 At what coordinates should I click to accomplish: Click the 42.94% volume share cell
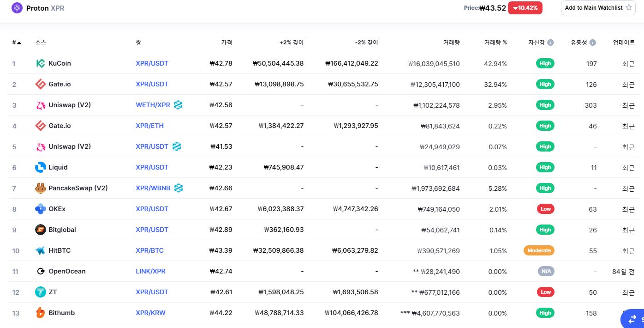(495, 64)
